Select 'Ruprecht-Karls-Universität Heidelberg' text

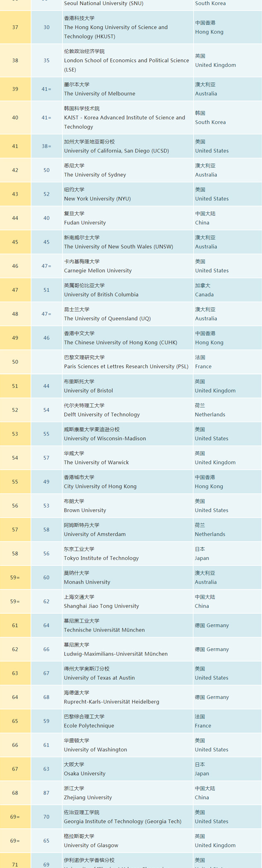[x=111, y=702]
